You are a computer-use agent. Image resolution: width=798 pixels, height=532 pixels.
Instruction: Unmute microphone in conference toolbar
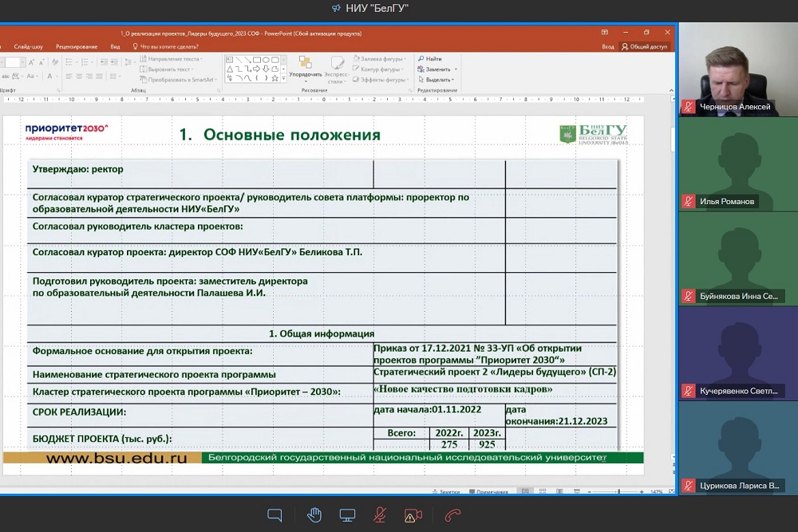pos(380,516)
